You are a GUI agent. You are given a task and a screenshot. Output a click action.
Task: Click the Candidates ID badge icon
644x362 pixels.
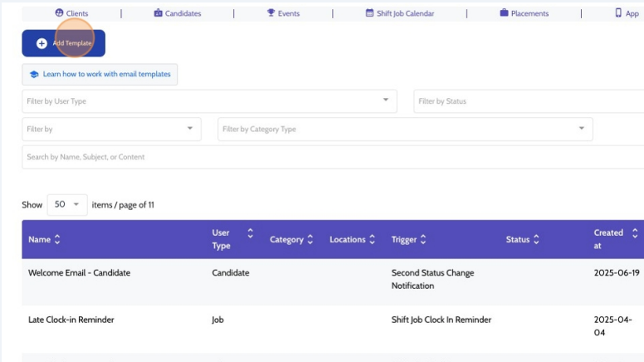(159, 13)
